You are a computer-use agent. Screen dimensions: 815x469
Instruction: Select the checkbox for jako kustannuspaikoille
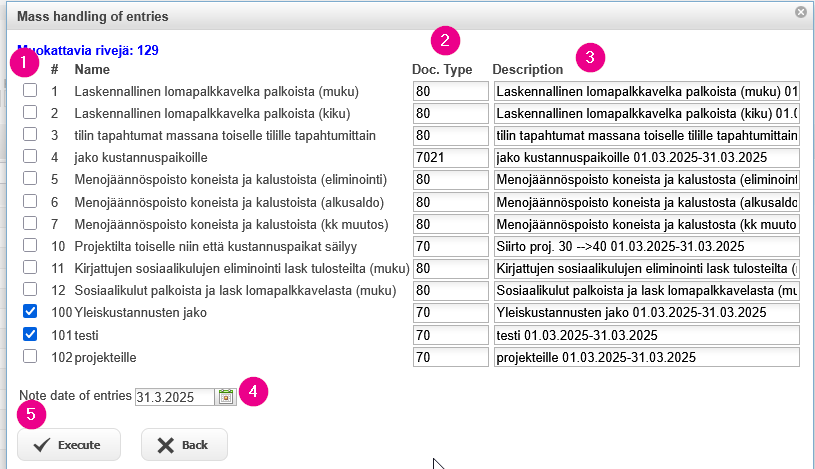[30, 157]
